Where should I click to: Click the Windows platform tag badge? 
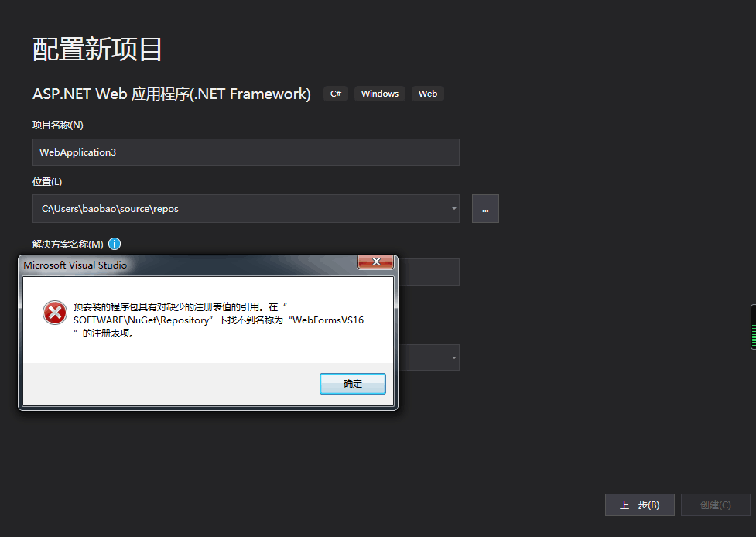[379, 93]
